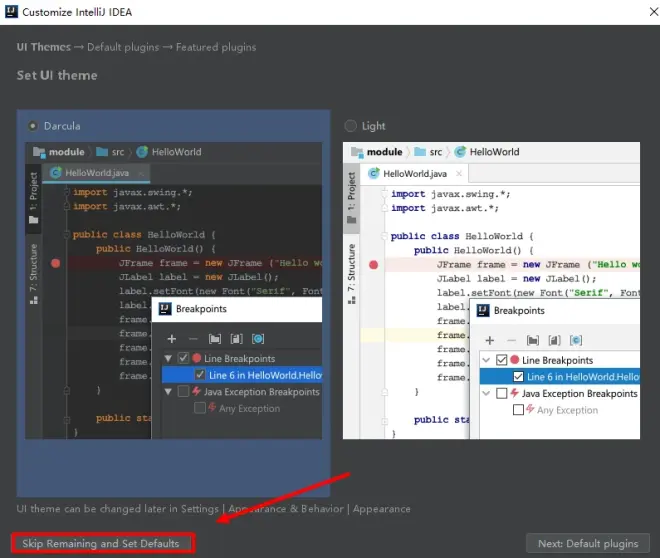Viewport: 660px width, 558px height.
Task: Toggle Java Exception Breakpoints checkbox in Light preview
Action: coord(501,393)
